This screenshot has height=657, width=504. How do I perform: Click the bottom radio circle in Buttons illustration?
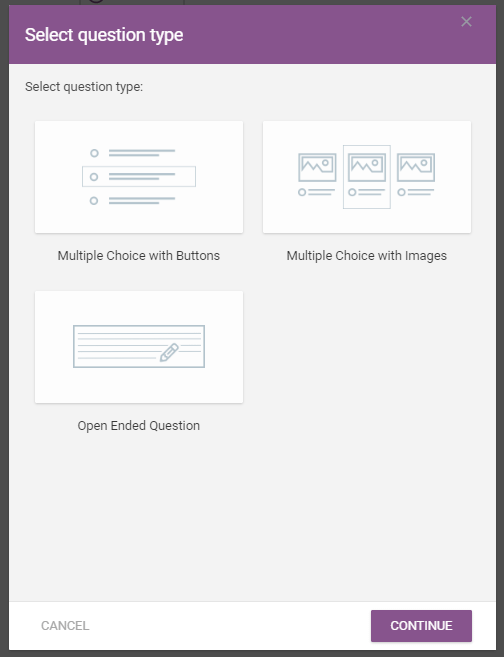[x=94, y=201]
